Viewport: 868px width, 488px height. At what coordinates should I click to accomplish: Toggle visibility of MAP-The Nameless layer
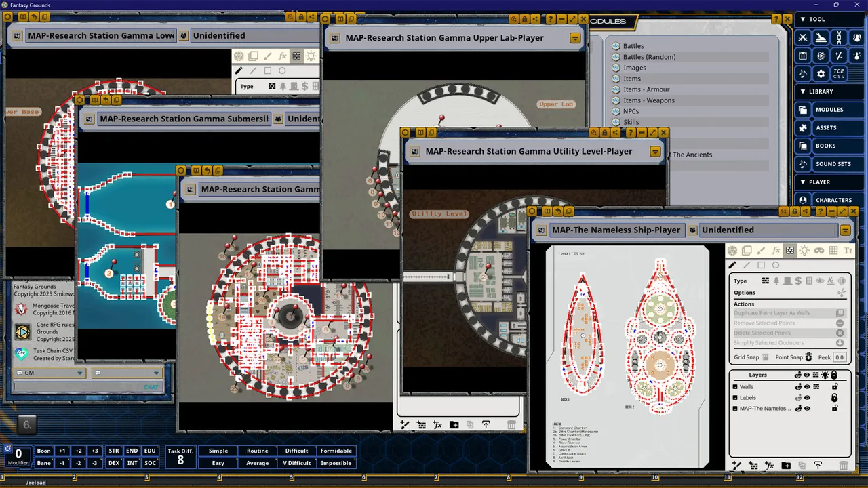(x=807, y=409)
